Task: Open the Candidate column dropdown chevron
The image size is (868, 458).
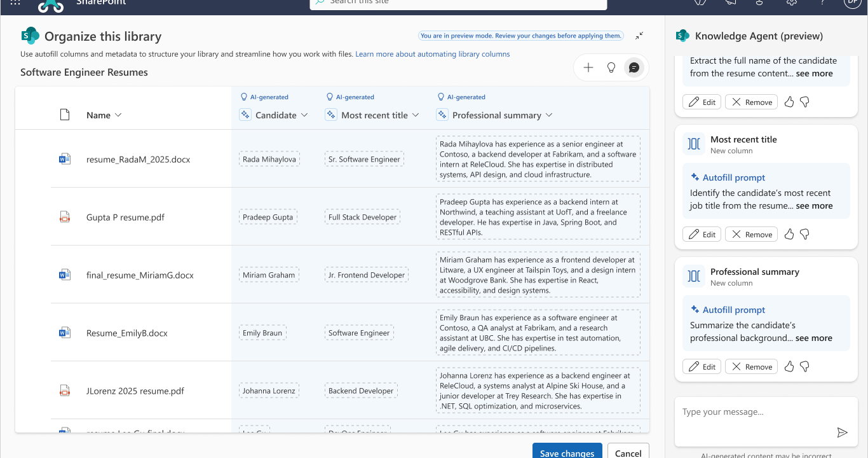Action: pos(304,115)
